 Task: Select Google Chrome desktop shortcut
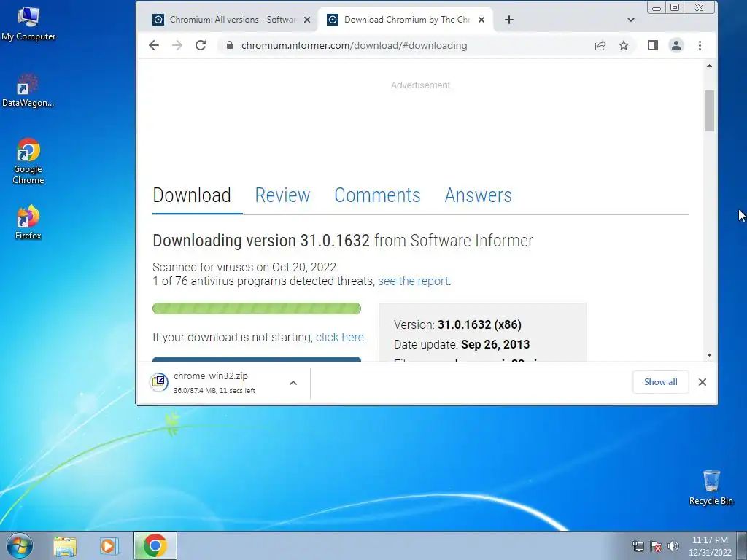(28, 161)
